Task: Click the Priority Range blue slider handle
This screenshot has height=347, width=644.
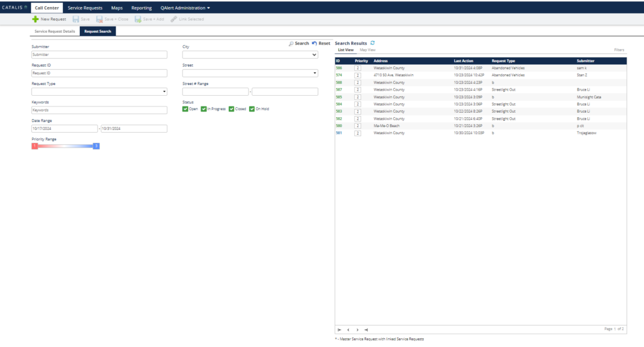Action: tap(96, 146)
